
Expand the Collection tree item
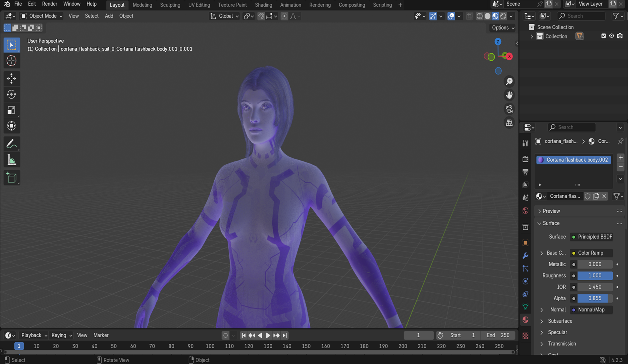532,36
